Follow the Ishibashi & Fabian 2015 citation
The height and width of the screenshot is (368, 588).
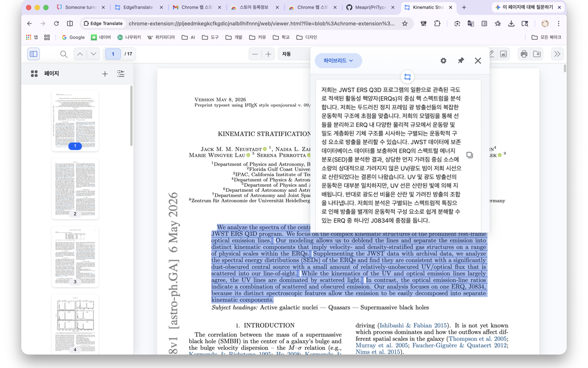point(413,325)
